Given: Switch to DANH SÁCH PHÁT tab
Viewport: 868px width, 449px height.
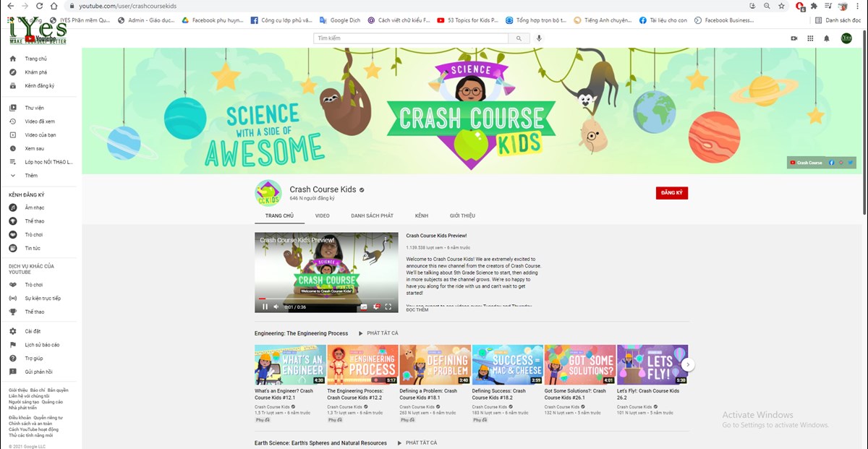Looking at the screenshot, I should click(372, 215).
